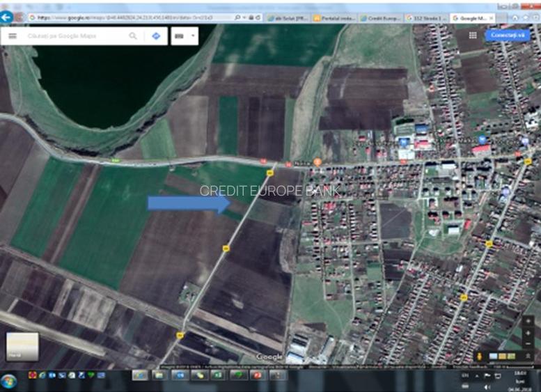Open the address bar search magnifier
This screenshot has width=541, height=392.
coord(237,17)
